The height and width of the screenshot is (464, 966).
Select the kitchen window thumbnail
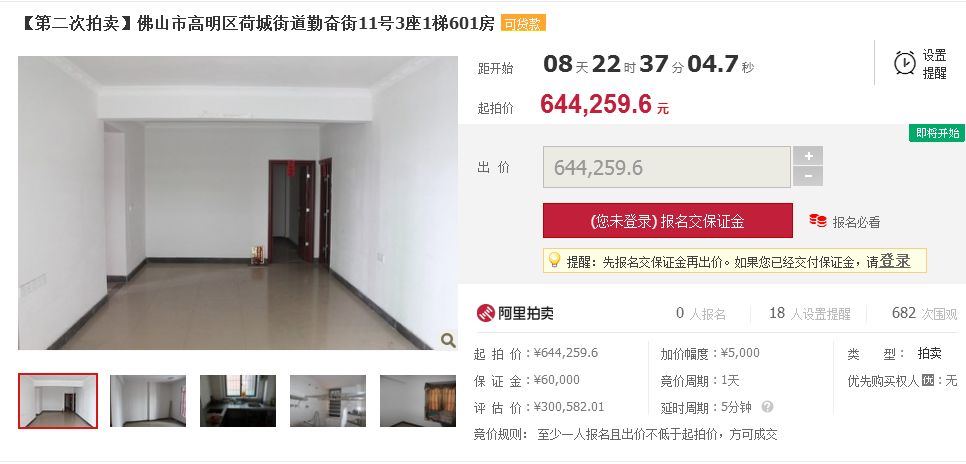[238, 401]
